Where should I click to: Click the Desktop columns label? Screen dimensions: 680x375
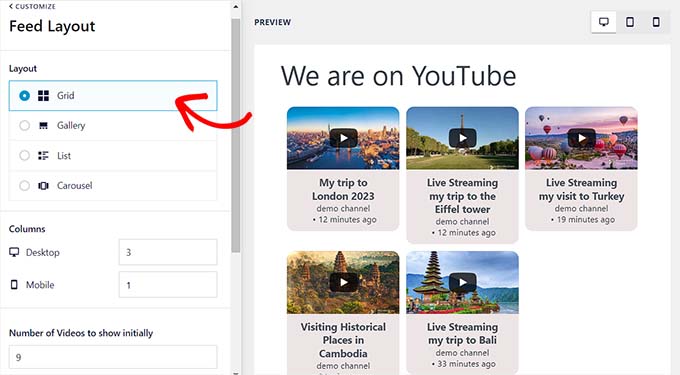tap(42, 252)
